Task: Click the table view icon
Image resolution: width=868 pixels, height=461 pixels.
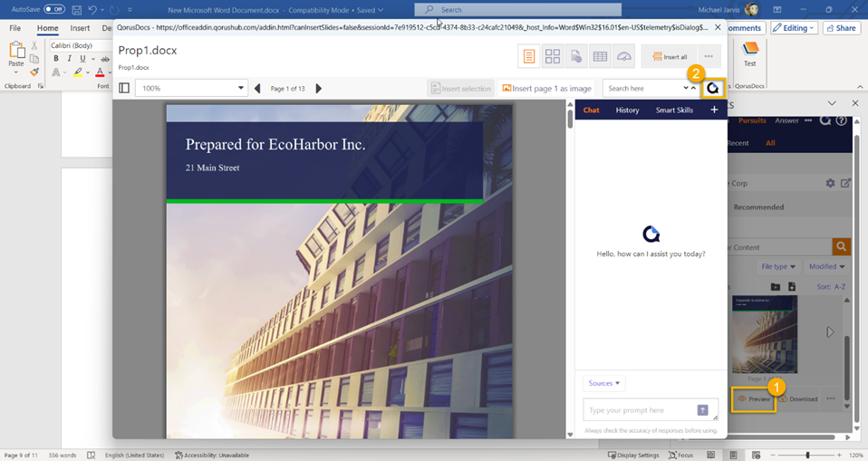Action: point(600,56)
